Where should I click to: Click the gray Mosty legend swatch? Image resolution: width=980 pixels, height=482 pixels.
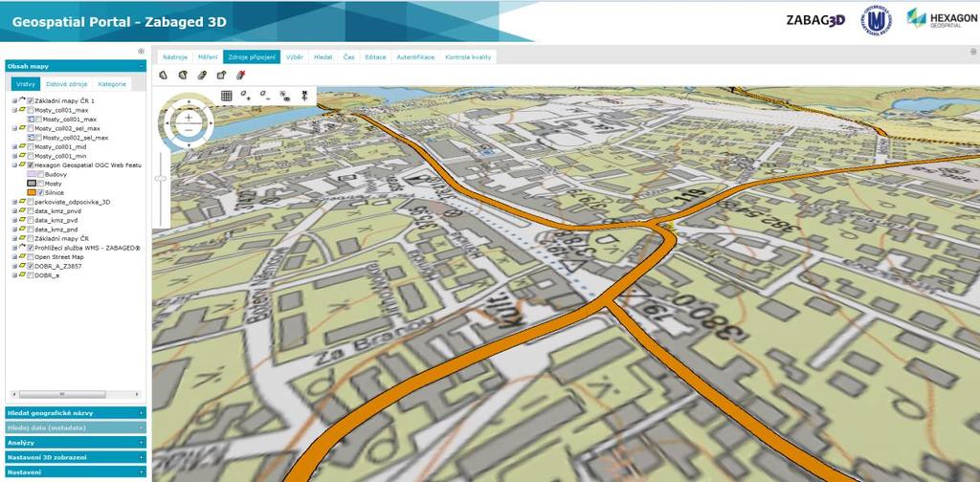click(32, 184)
